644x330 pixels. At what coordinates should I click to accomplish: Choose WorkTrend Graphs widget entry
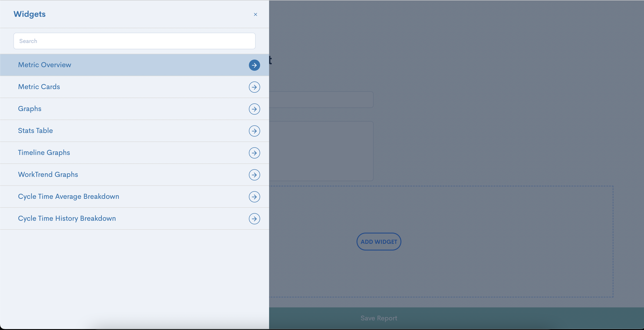48,174
